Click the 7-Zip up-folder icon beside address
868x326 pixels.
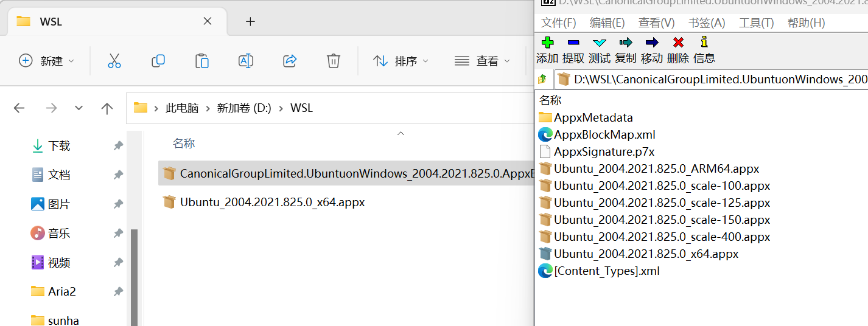(542, 79)
